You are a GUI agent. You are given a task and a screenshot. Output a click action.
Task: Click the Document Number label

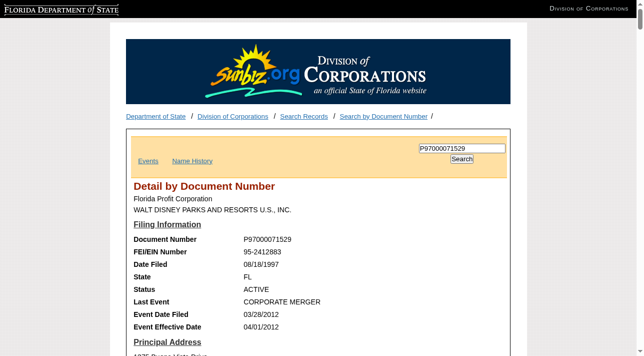click(165, 240)
